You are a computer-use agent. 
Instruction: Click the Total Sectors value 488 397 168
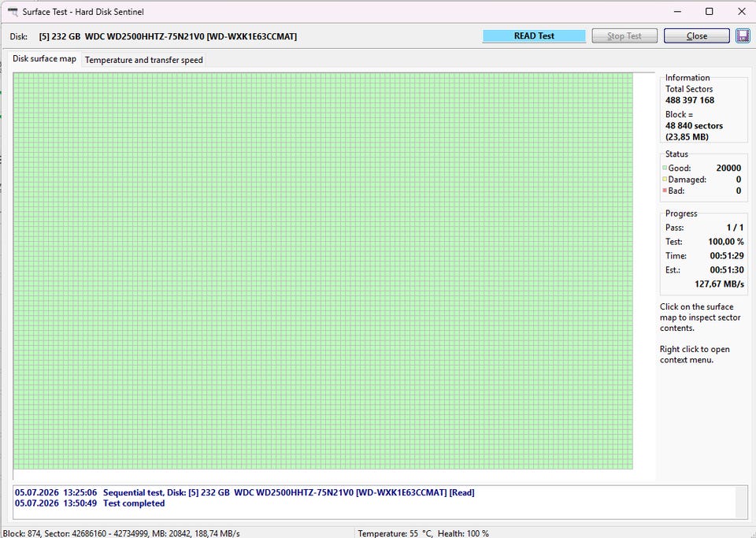[690, 100]
